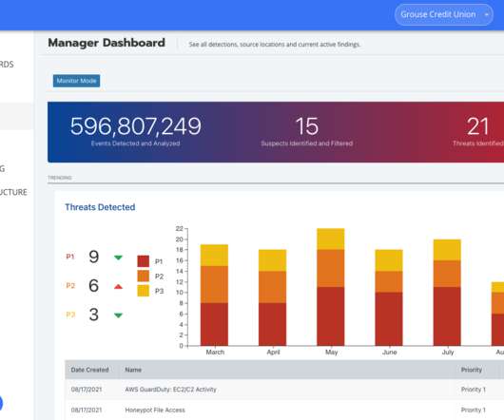
Task: Click the sidebar item ending in RDS
Action: 7,65
